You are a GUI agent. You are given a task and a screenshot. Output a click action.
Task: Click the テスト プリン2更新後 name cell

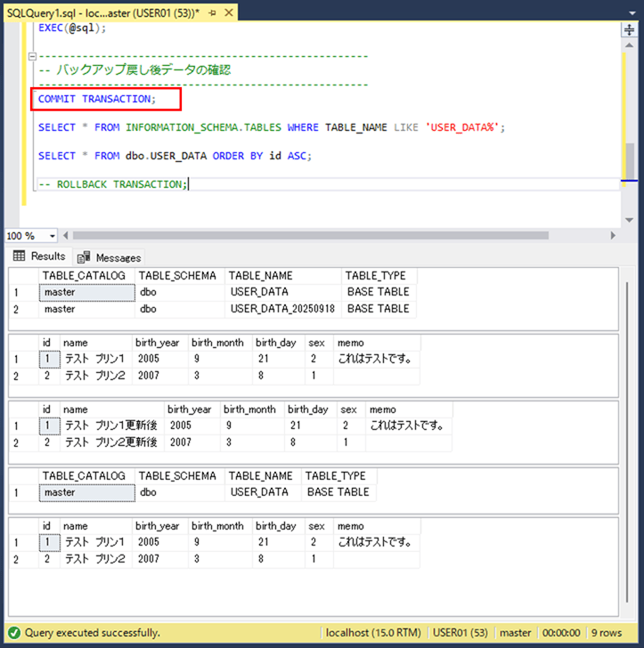click(x=111, y=442)
